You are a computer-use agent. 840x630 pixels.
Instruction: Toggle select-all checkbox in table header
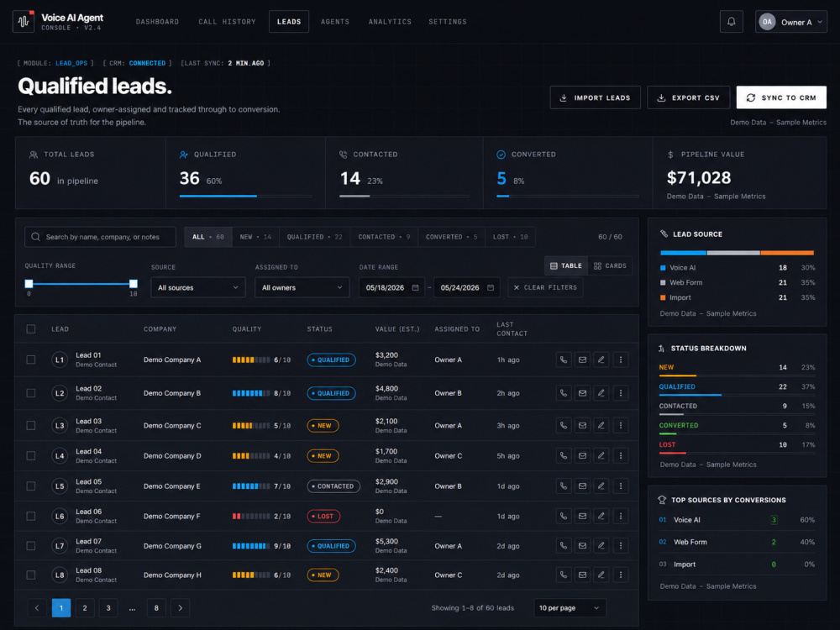point(31,329)
